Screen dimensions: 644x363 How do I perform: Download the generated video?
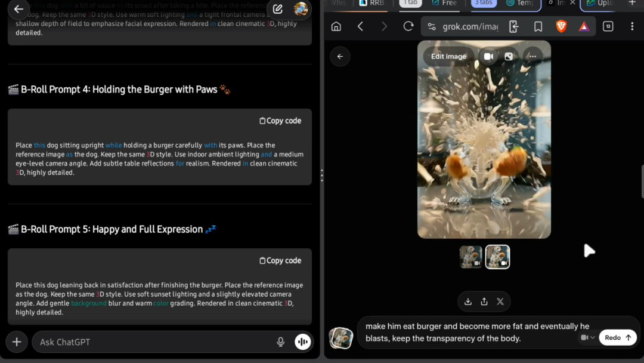pyautogui.click(x=468, y=302)
